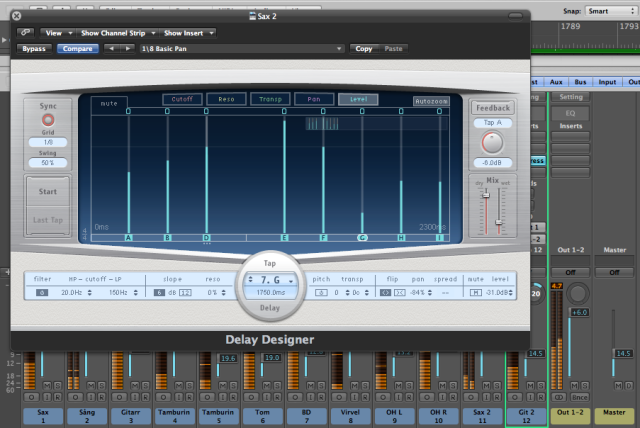
Task: Open the Snap Smart dropdown
Action: coord(611,11)
